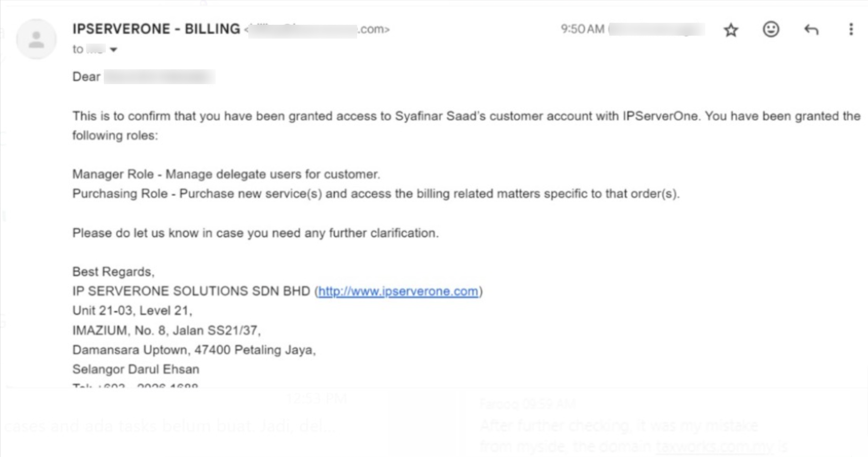This screenshot has height=457, width=868.
Task: Reply to the billing email
Action: click(x=811, y=30)
